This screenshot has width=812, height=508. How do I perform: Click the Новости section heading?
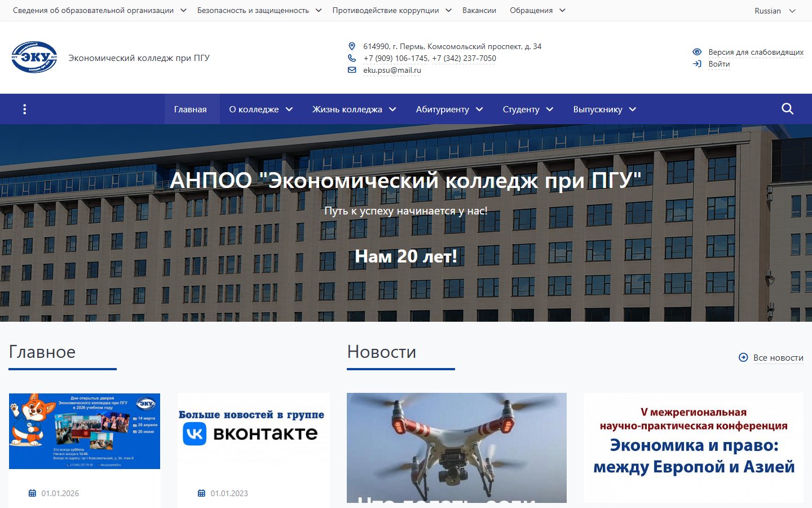pos(382,352)
